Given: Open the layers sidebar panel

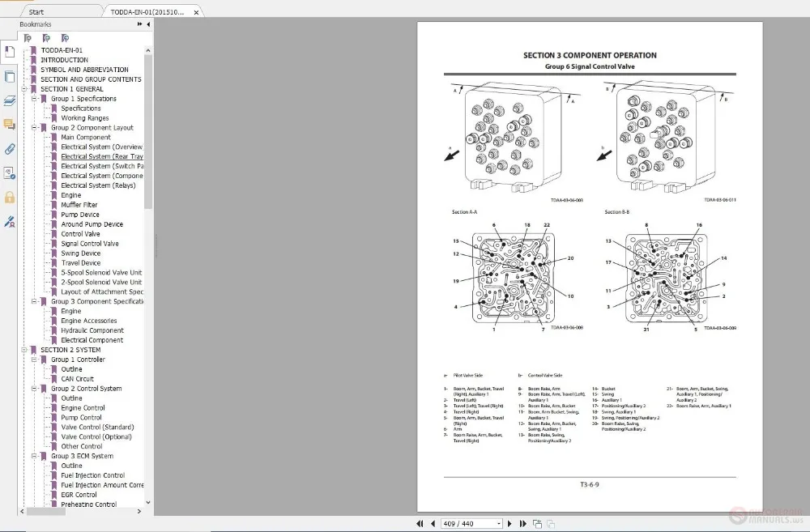Looking at the screenshot, I should [9, 101].
